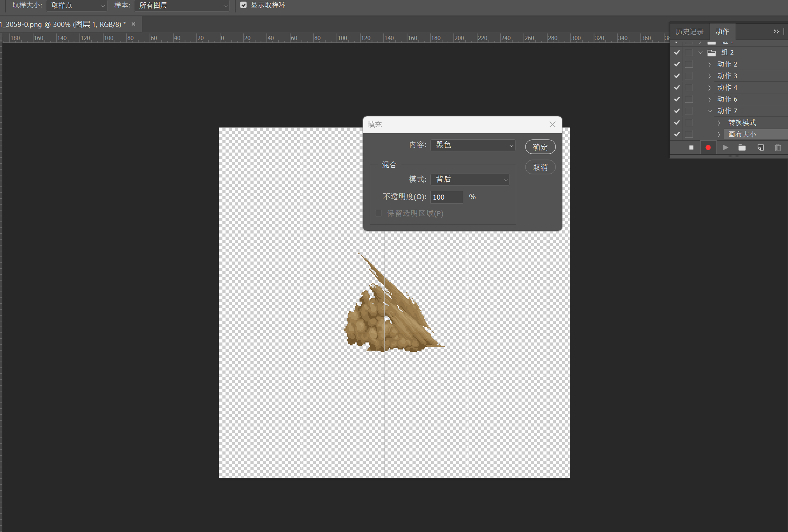Image resolution: width=788 pixels, height=532 pixels.
Task: Close the 1_3059-0.png document tab
Action: click(x=133, y=24)
